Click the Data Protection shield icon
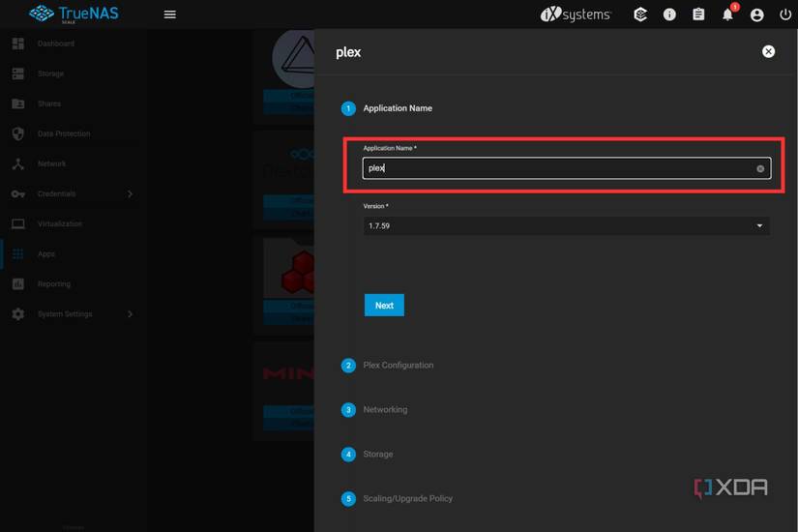 click(17, 133)
